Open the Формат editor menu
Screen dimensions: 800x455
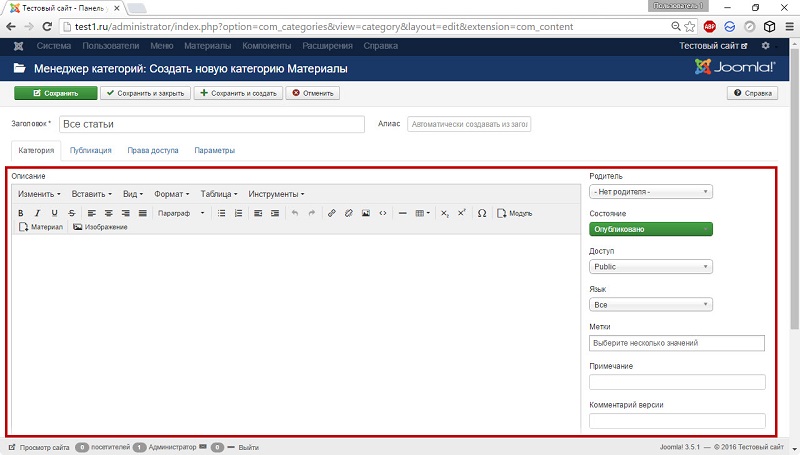172,194
